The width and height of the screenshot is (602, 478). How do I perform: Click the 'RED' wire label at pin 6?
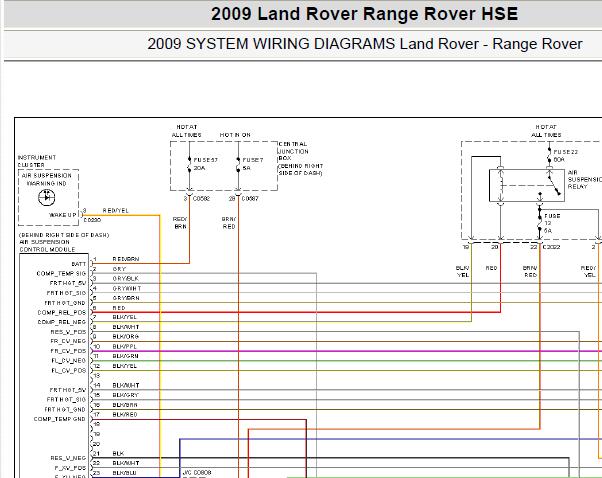(119, 308)
